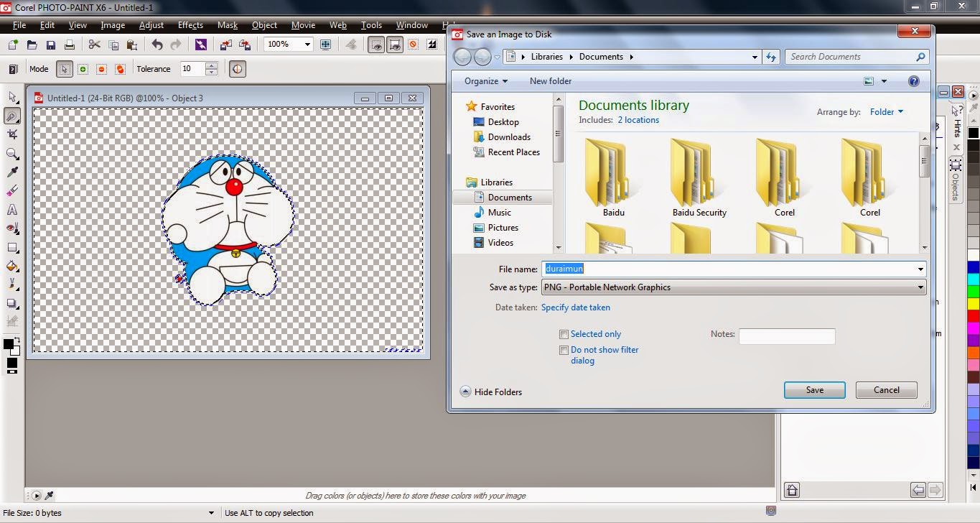Click the Open file icon in toolbar
The height and width of the screenshot is (523, 980).
click(x=32, y=45)
